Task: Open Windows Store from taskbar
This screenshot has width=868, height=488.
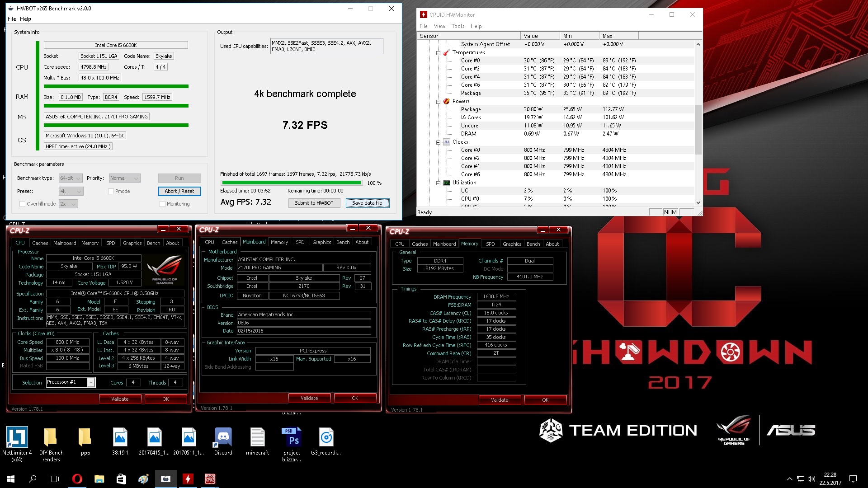Action: 121,479
